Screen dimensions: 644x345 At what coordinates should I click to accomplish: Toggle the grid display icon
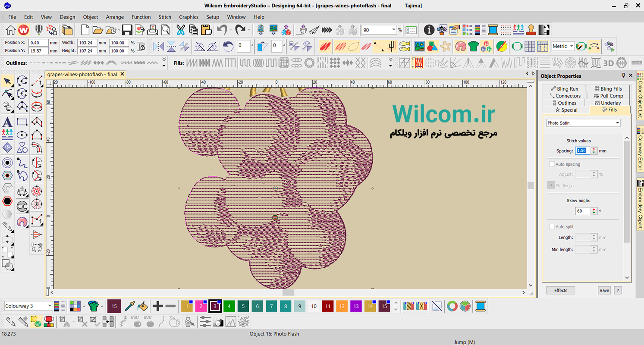coord(530,46)
